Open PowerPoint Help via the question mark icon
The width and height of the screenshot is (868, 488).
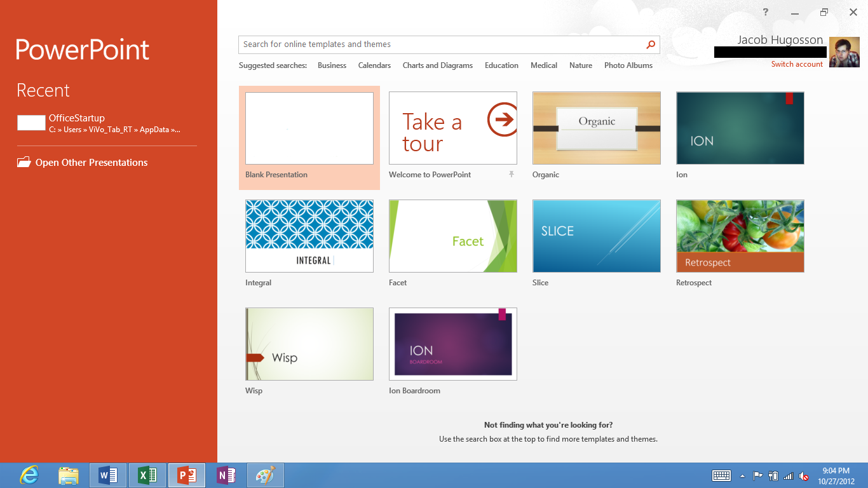(x=765, y=12)
